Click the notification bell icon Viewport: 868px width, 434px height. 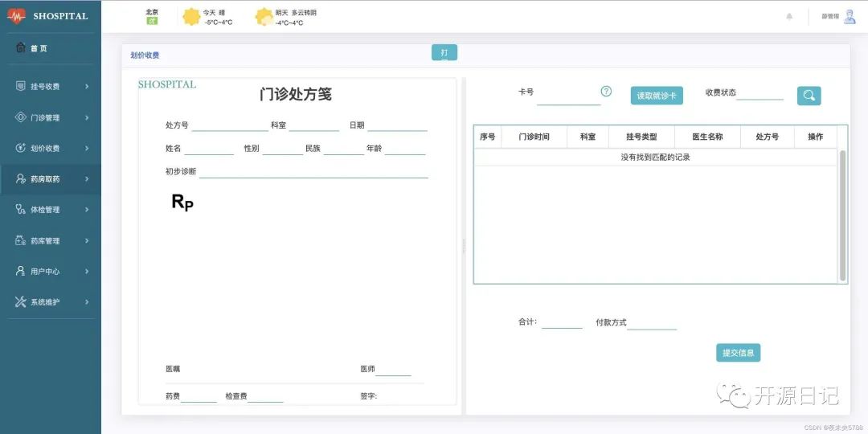point(789,17)
